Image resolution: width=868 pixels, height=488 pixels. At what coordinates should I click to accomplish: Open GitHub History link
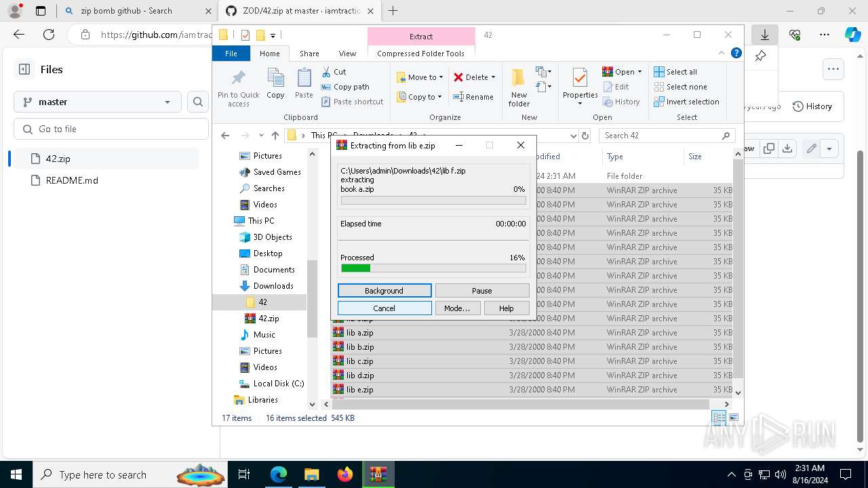pos(812,106)
